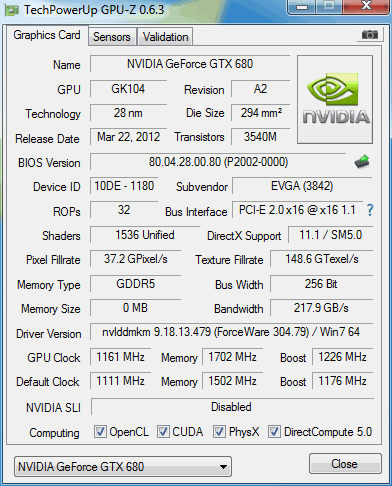Click the Close button

pos(345,464)
